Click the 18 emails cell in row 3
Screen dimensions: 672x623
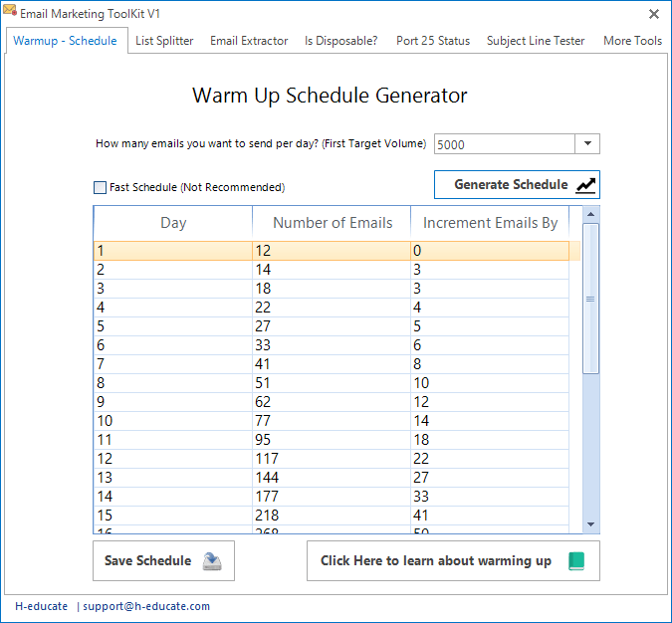[332, 289]
